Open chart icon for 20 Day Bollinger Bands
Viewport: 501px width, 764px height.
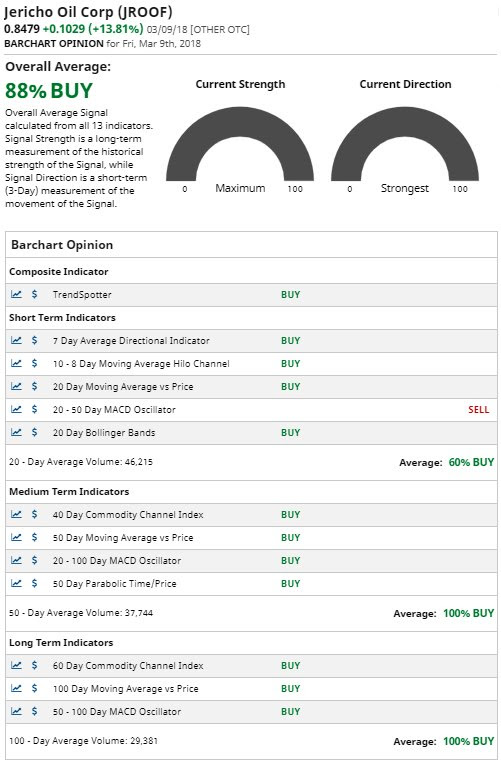pyautogui.click(x=17, y=432)
